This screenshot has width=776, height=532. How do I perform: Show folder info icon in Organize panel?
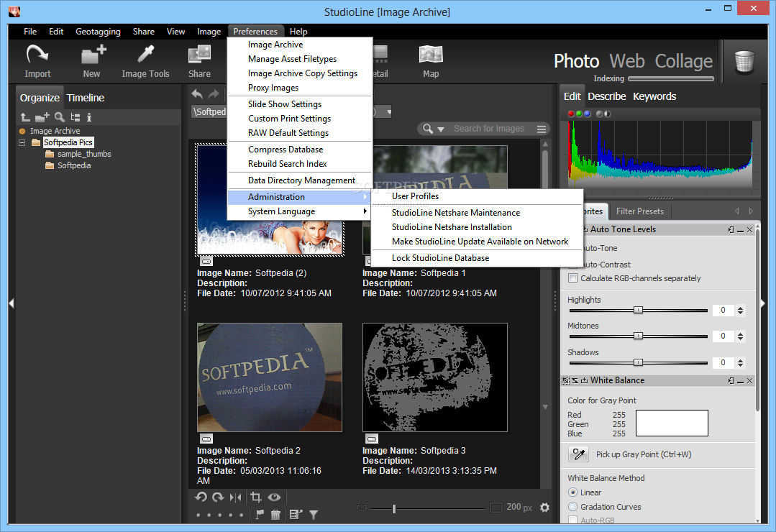(89, 117)
